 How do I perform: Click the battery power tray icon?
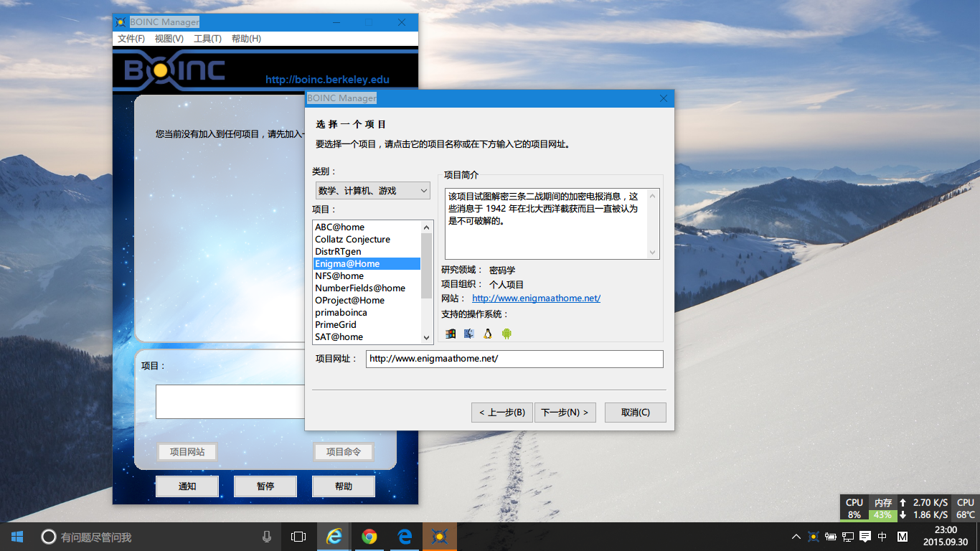pos(831,537)
